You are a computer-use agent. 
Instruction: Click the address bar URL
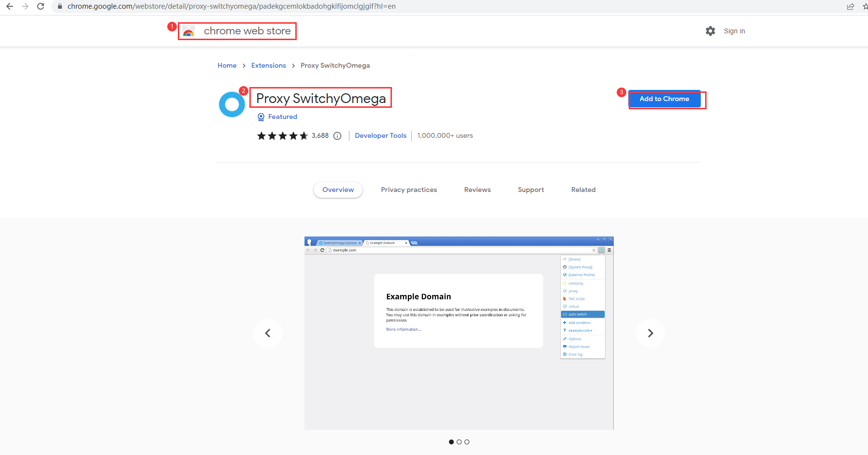231,6
